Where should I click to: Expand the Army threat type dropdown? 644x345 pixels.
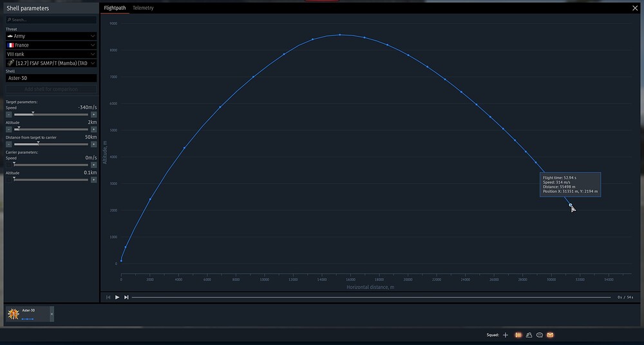52,36
